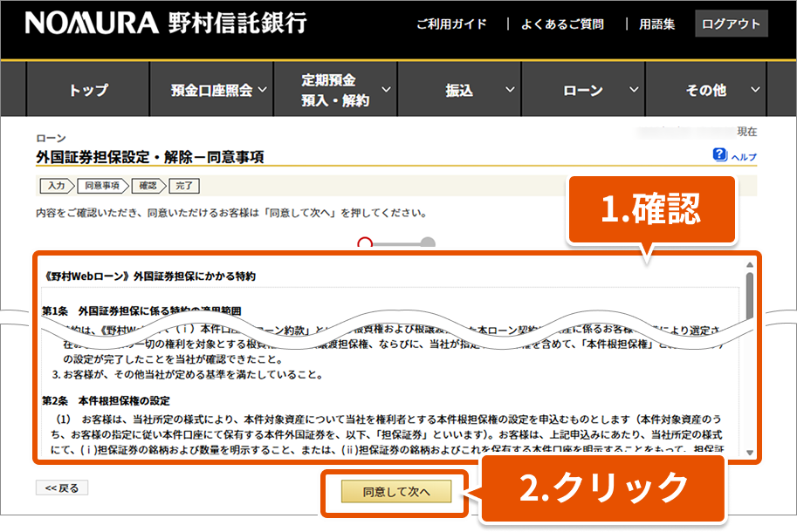The image size is (797, 532).
Task: Open help via the blue question mark icon
Action: point(719,155)
